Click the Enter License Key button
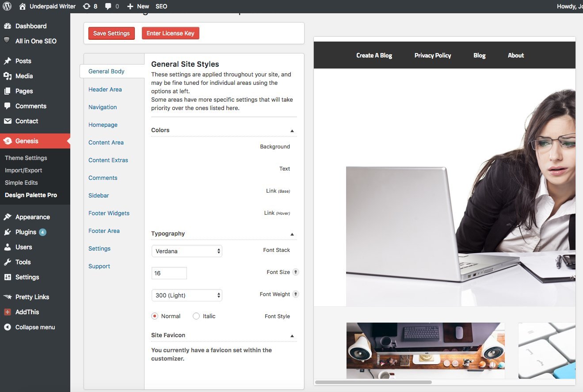583x392 pixels. tap(171, 33)
